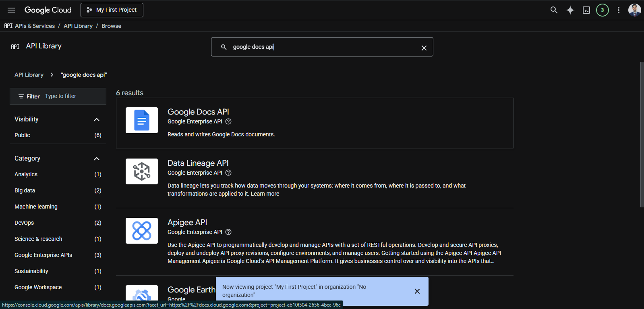The height and width of the screenshot is (309, 644).
Task: Click Learn more in Data Lineage description
Action: (265, 194)
